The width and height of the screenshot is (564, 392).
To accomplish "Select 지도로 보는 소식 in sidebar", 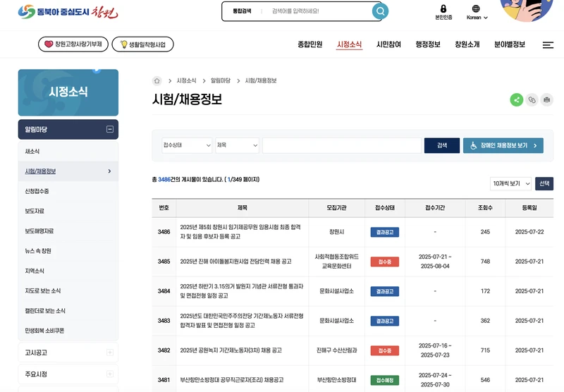I will pyautogui.click(x=68, y=290).
